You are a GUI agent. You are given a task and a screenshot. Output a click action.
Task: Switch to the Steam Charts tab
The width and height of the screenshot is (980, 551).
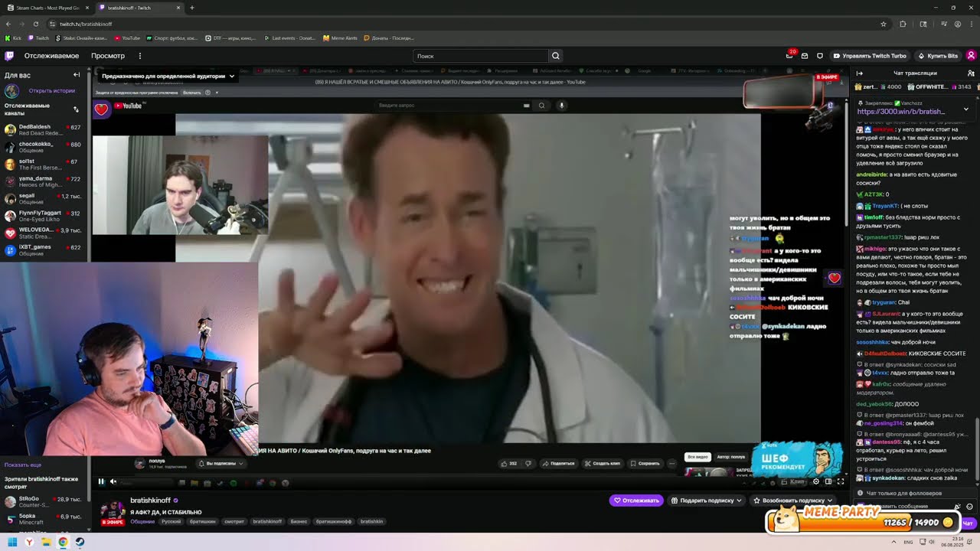pos(48,8)
